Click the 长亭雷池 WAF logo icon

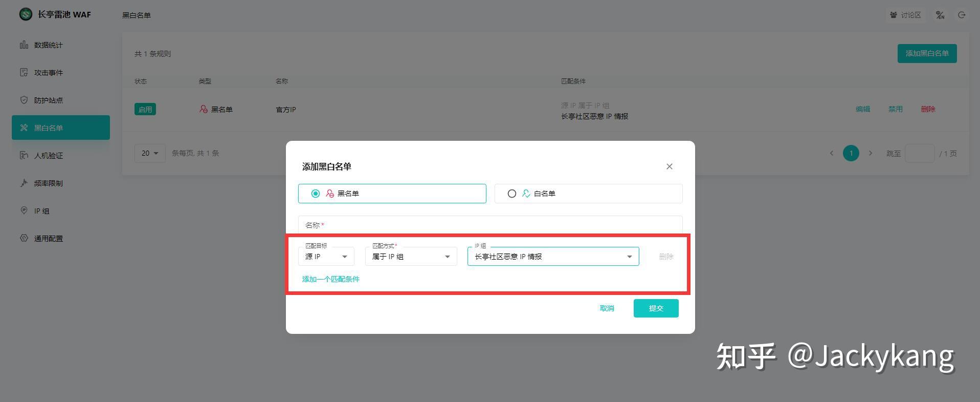tap(25, 14)
